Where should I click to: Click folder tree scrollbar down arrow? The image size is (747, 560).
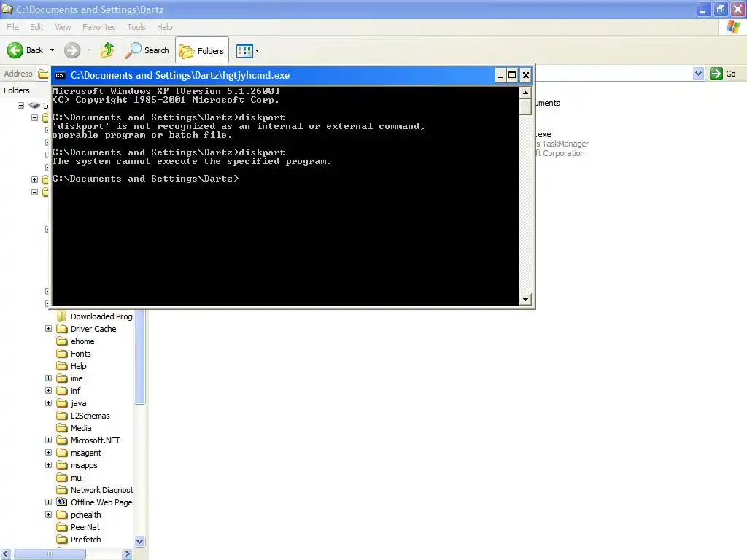(x=139, y=541)
